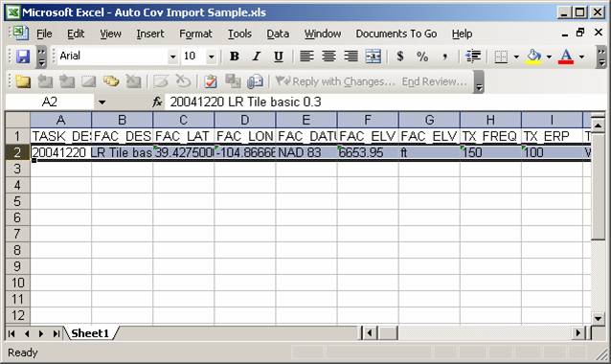Click Merge and Center icon

click(373, 57)
